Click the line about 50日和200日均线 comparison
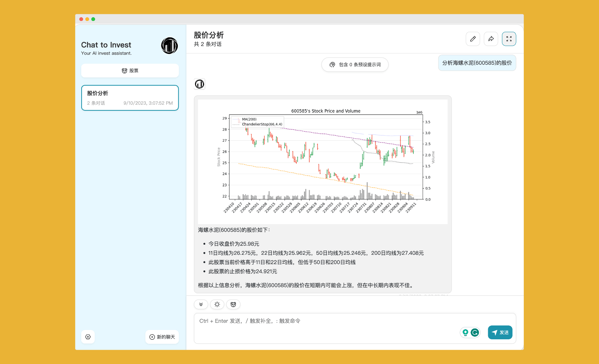Screen dimensions: 599x364 282,262
